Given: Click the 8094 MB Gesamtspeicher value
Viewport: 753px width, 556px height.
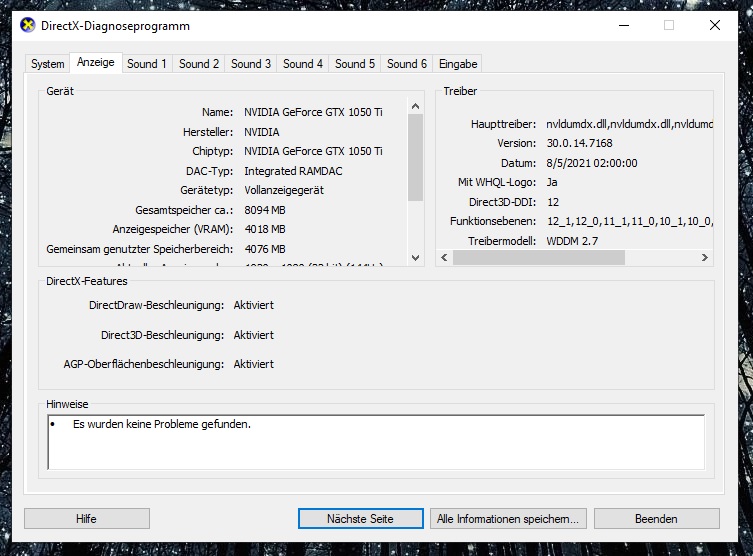Looking at the screenshot, I should (x=265, y=210).
